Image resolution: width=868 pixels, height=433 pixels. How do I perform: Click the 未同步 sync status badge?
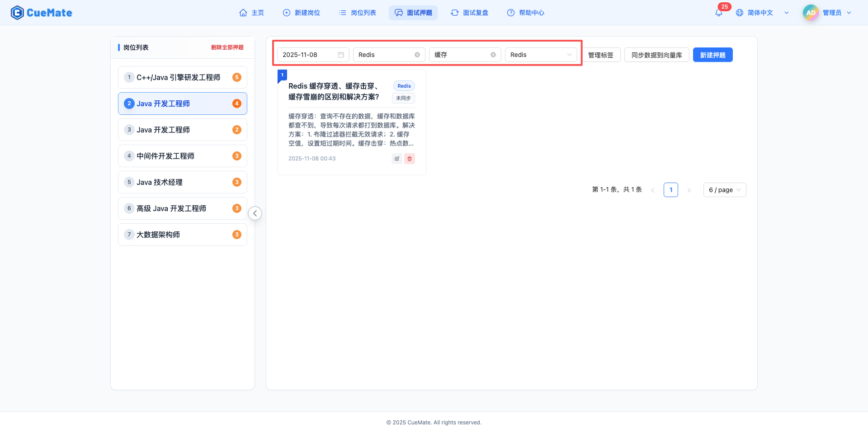pyautogui.click(x=403, y=98)
